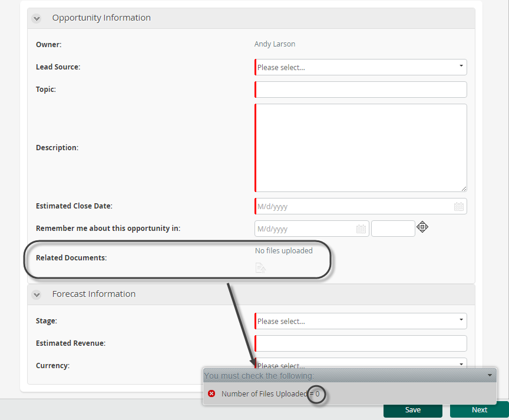Click the reminder time box

click(393, 229)
